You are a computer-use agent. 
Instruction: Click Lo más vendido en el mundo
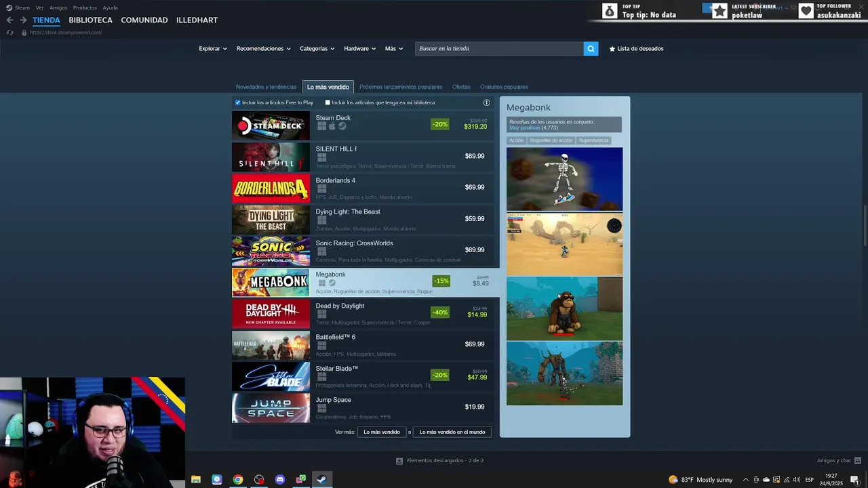pyautogui.click(x=452, y=432)
